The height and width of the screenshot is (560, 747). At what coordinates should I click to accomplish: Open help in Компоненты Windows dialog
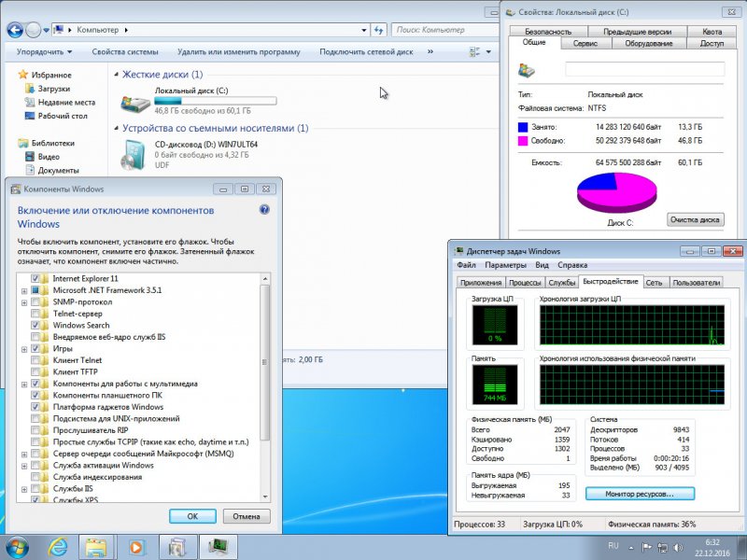coord(264,209)
